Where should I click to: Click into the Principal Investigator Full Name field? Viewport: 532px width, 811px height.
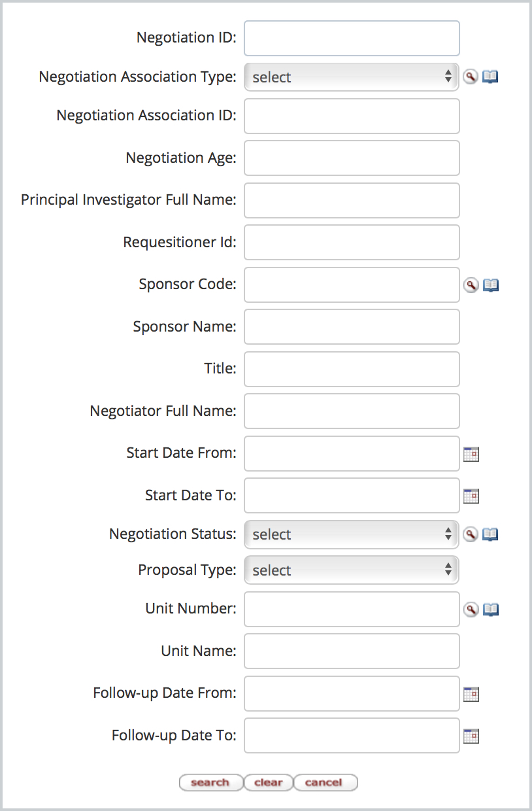coord(352,200)
